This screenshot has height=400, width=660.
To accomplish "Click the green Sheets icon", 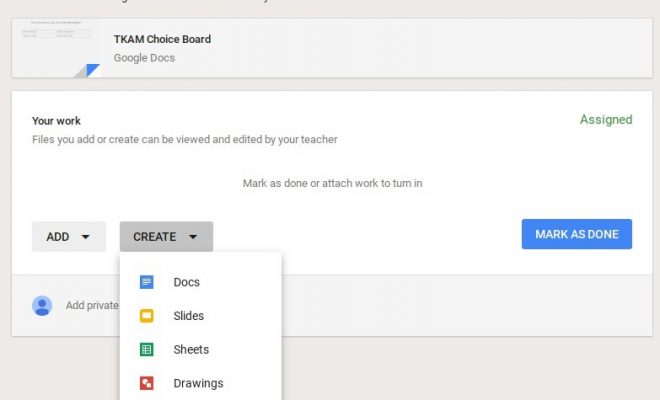I will (146, 349).
